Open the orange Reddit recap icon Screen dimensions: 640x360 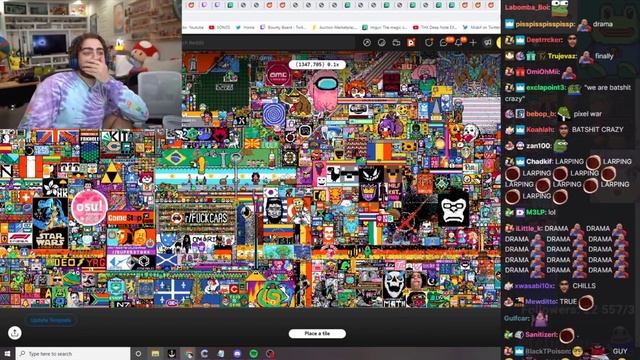coord(411,43)
